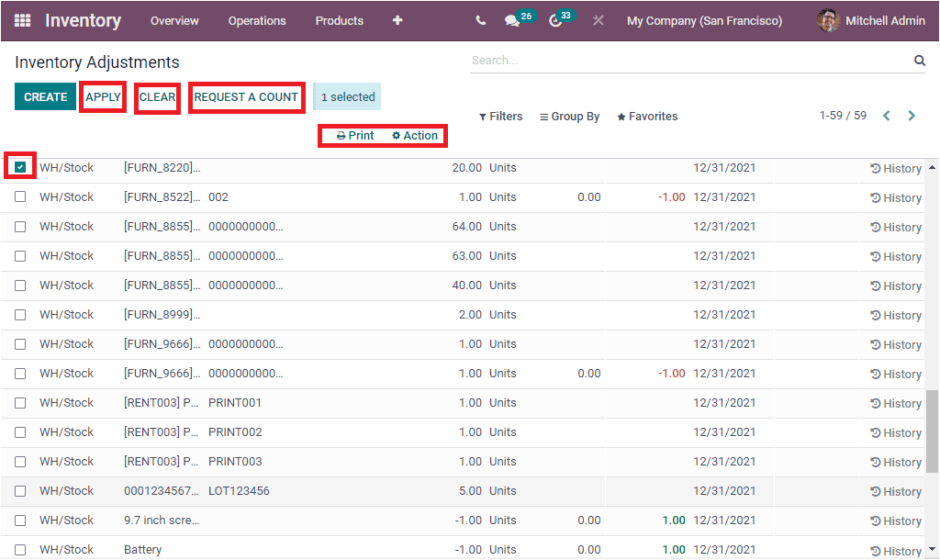
Task: Open the Group By dropdown
Action: pyautogui.click(x=569, y=116)
